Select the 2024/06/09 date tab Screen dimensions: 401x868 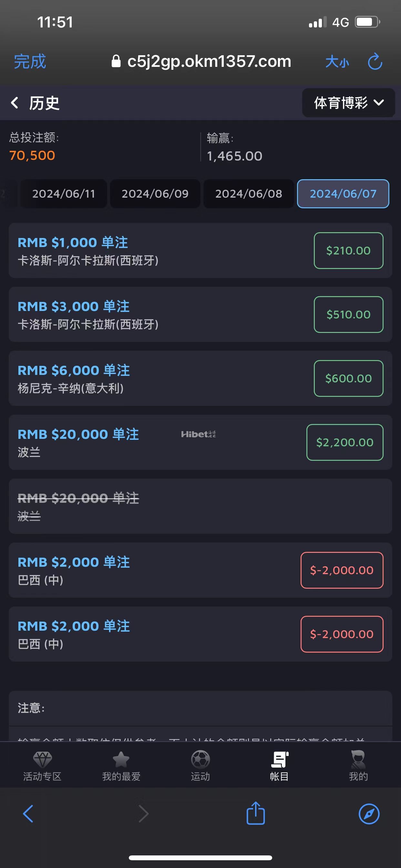point(155,194)
